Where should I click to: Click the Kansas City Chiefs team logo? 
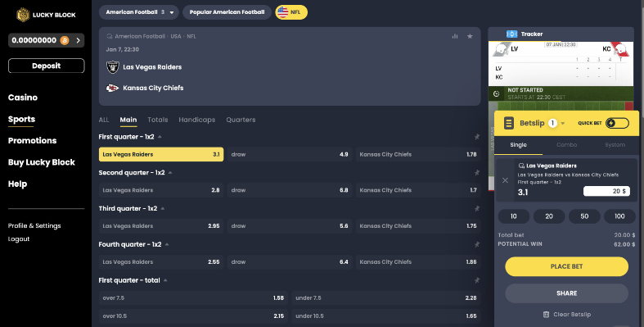tap(113, 88)
